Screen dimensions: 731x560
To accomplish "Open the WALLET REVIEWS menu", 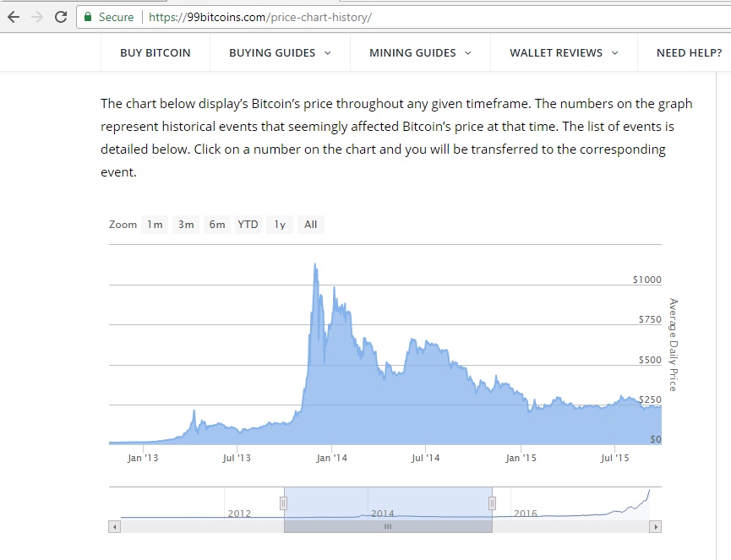I will point(556,53).
